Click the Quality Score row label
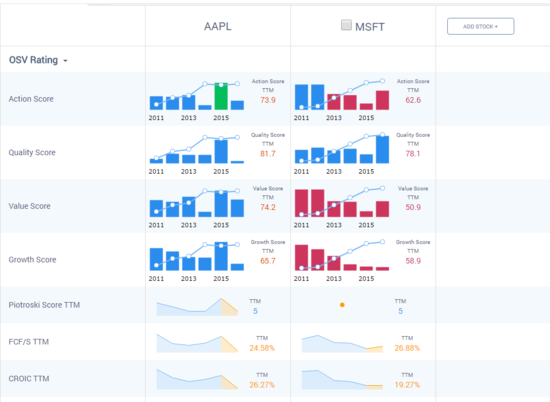550x402 pixels. 32,152
